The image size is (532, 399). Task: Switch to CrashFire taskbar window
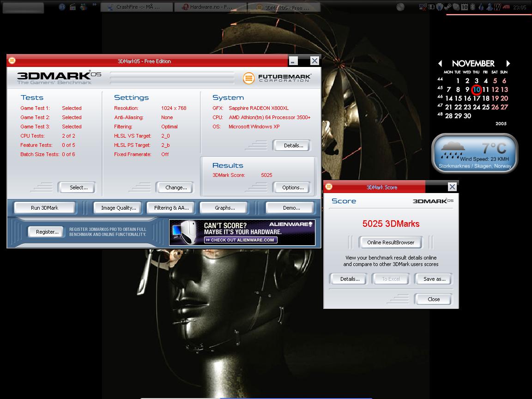point(137,7)
